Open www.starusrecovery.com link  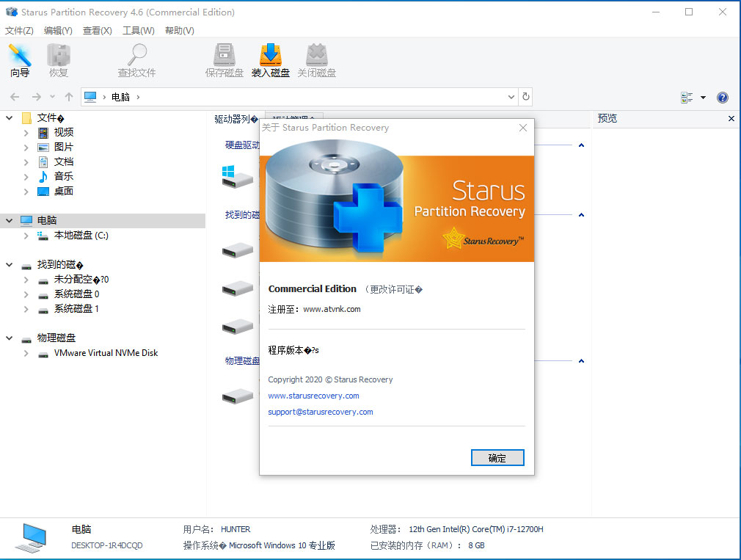point(313,396)
